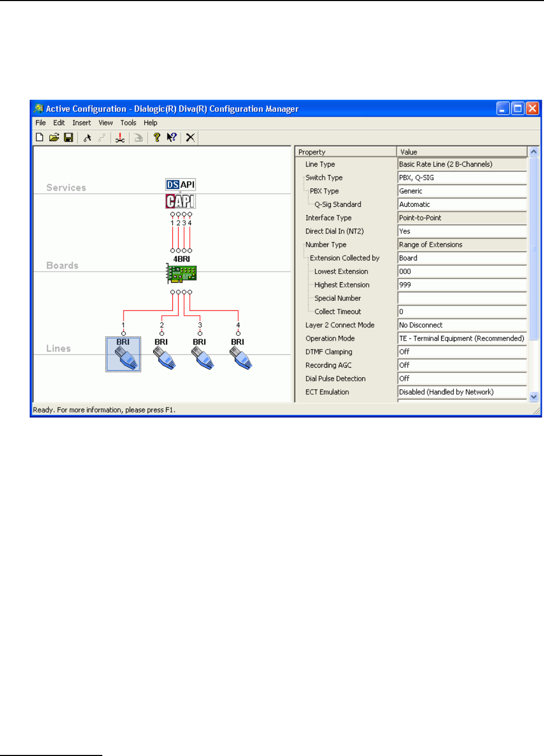
Task: Select the BRI line 4 connector icon
Action: [x=240, y=354]
